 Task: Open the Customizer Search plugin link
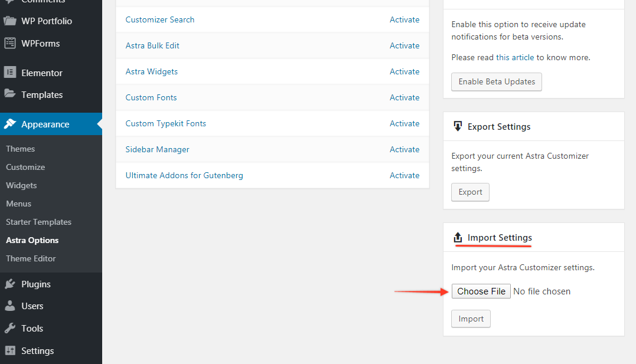pyautogui.click(x=160, y=19)
